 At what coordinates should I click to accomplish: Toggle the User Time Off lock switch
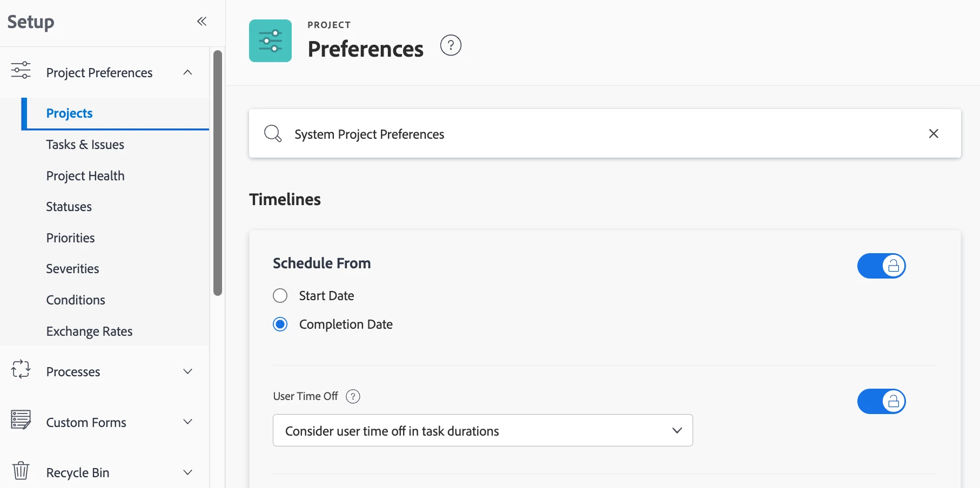[881, 402]
